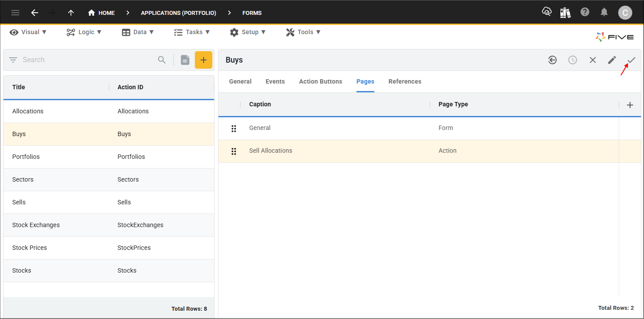644x319 pixels.
Task: Open the hamburger navigation menu
Action: (15, 13)
